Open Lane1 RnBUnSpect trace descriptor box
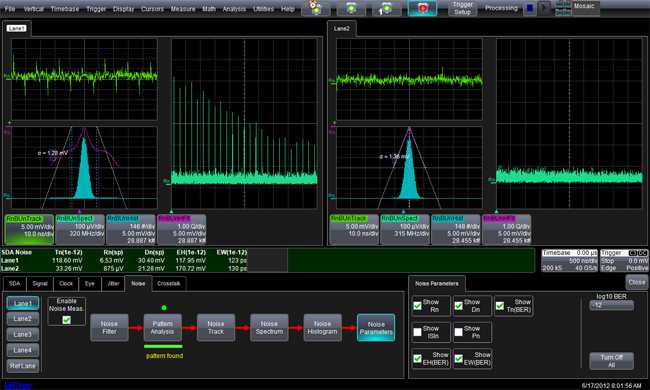This screenshot has height=390, width=650. point(80,229)
